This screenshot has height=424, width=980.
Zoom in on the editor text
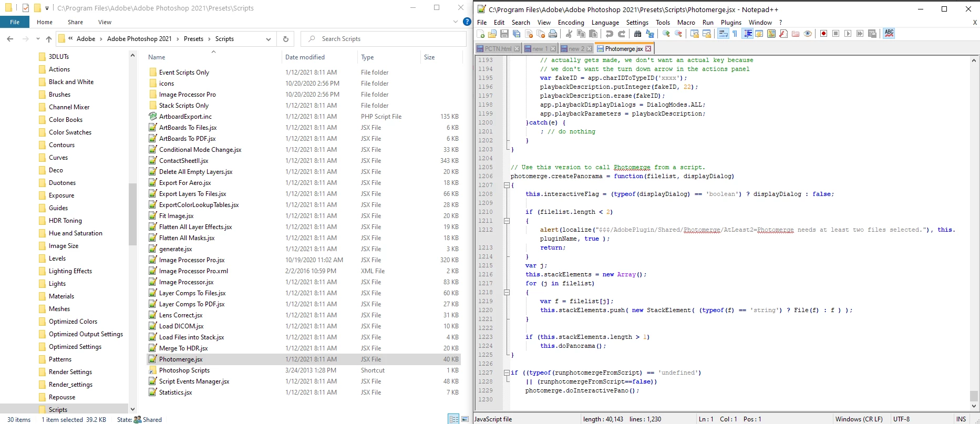point(666,34)
